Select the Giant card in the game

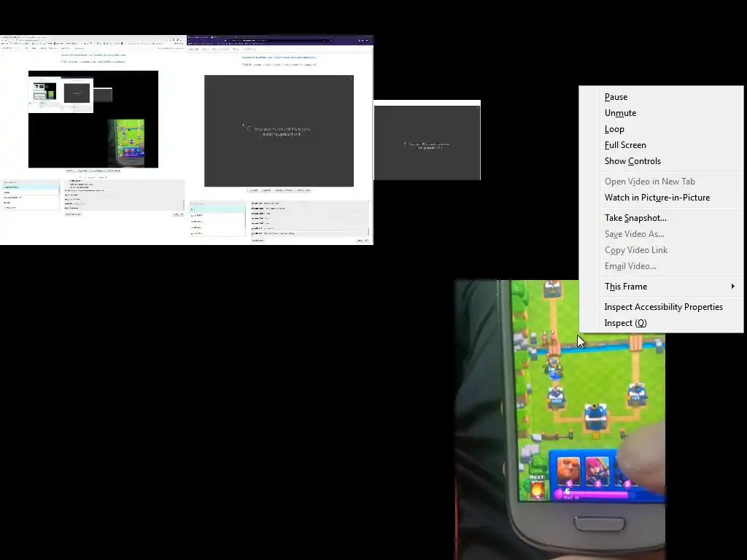[x=568, y=472]
